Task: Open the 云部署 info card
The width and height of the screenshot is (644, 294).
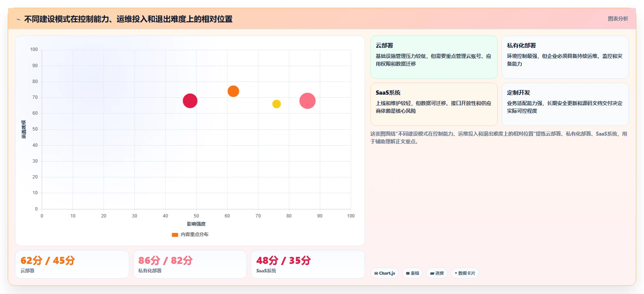Action: pos(434,57)
